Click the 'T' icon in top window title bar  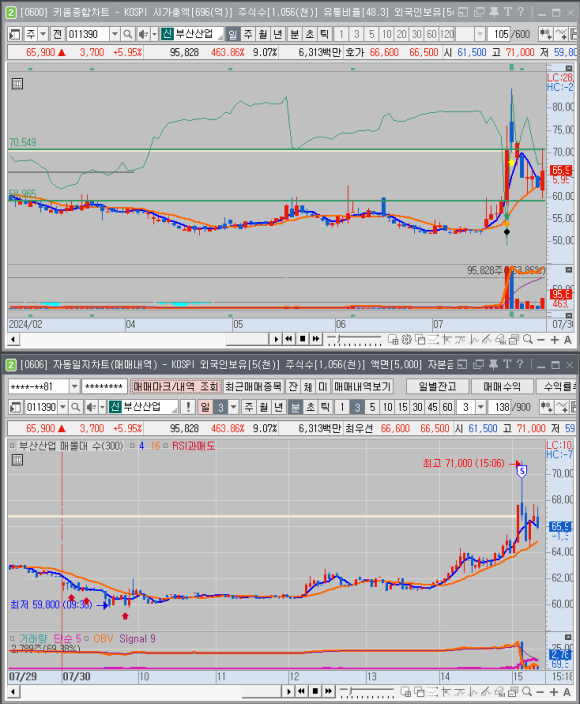point(508,12)
